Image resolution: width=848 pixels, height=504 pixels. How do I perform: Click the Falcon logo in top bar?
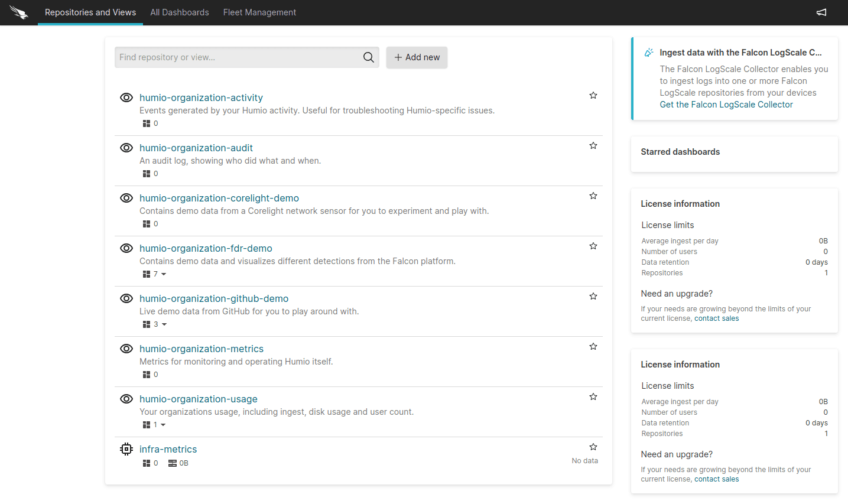[19, 12]
